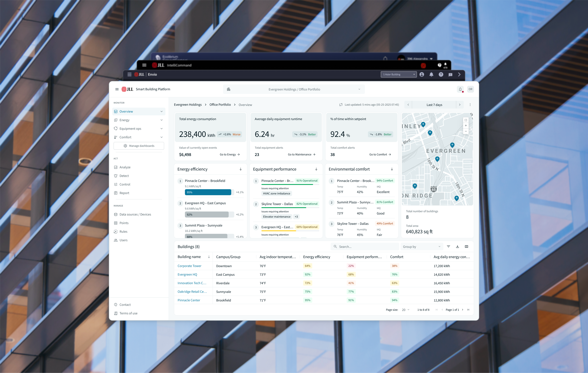Click the notification bell with red dot
The image size is (588, 373).
[x=460, y=89]
